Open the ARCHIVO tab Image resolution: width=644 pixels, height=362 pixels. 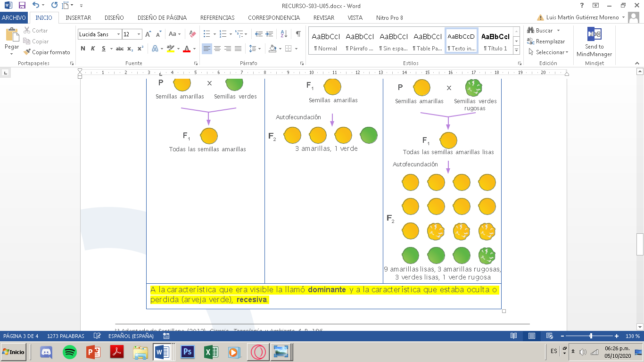[x=14, y=17]
